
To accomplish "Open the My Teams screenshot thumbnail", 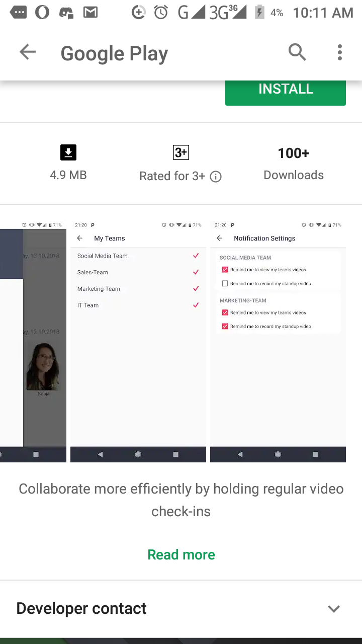I will (x=138, y=341).
